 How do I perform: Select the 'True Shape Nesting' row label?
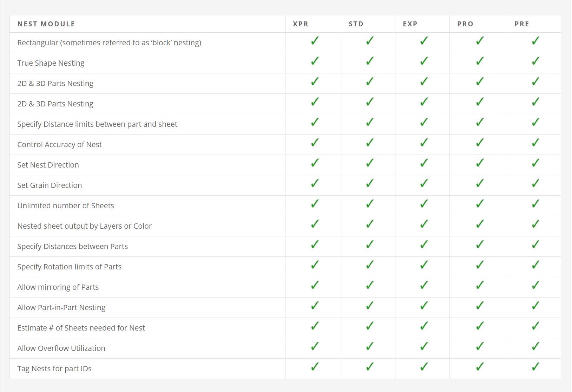point(51,63)
